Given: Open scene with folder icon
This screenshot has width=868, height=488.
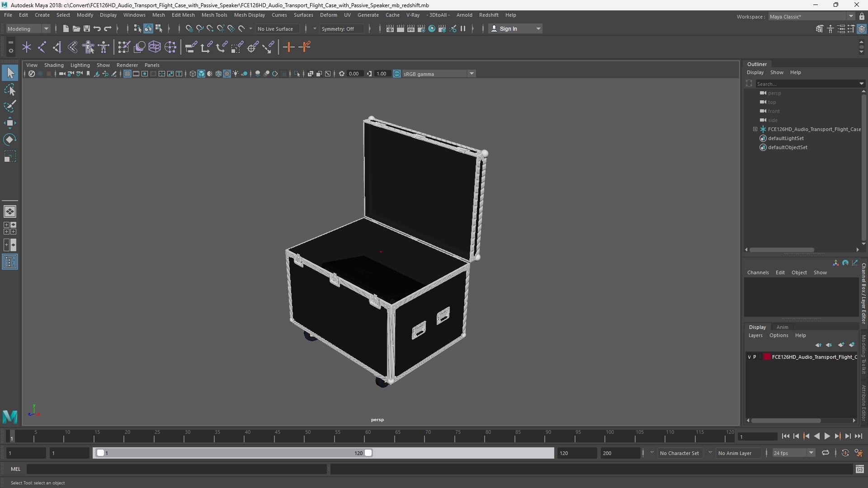Looking at the screenshot, I should coord(76,28).
